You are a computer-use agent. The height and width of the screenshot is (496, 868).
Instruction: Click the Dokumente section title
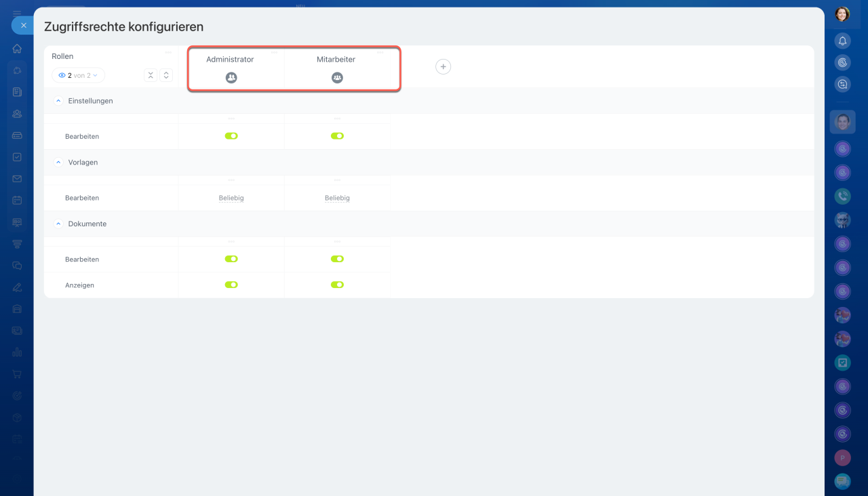(x=87, y=224)
